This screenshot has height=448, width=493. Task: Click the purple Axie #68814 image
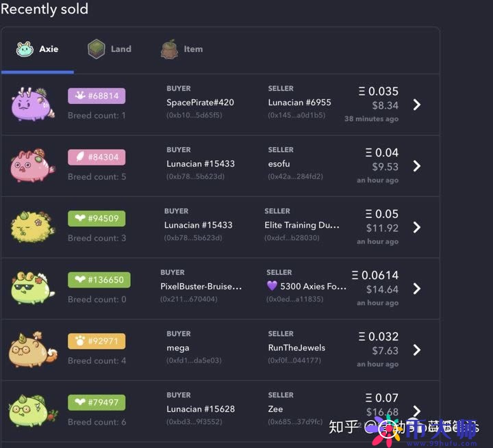pos(34,105)
